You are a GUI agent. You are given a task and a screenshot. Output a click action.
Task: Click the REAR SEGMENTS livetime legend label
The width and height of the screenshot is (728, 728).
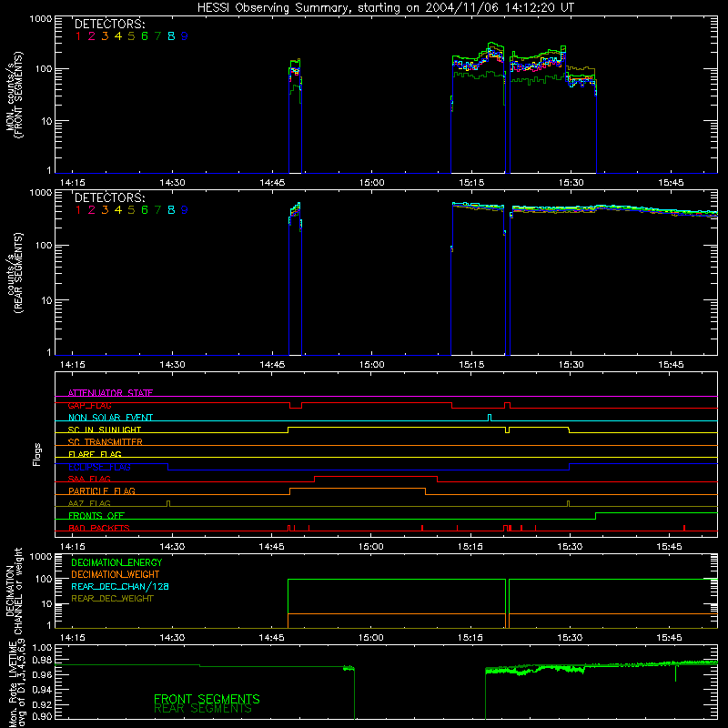click(x=202, y=709)
